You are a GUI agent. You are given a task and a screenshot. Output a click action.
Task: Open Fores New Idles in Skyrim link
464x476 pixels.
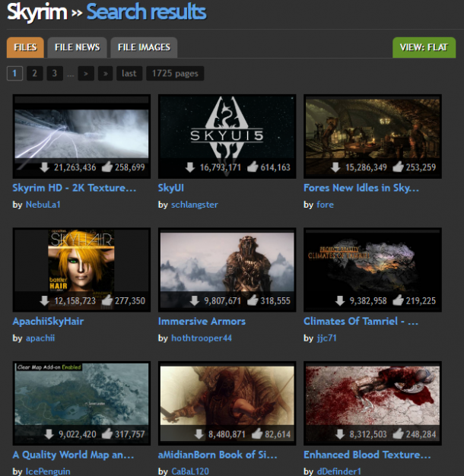point(361,188)
